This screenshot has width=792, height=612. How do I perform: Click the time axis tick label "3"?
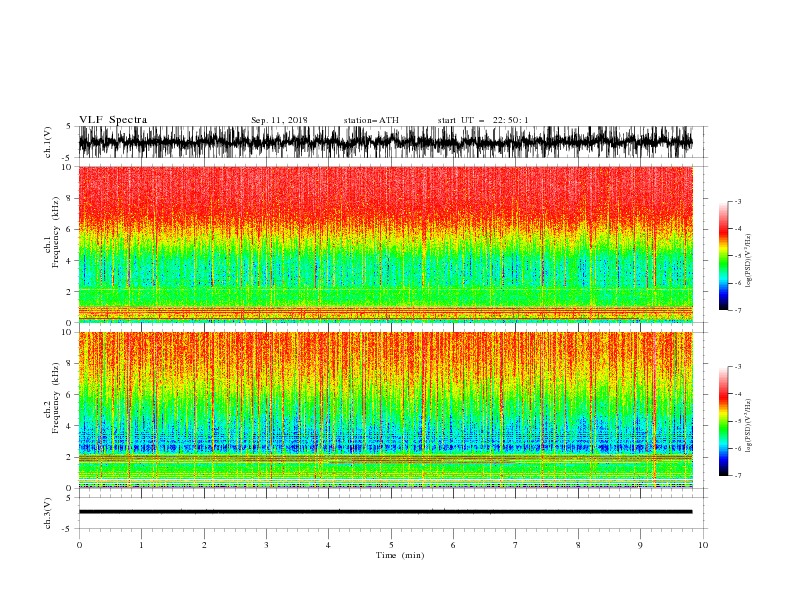click(266, 545)
